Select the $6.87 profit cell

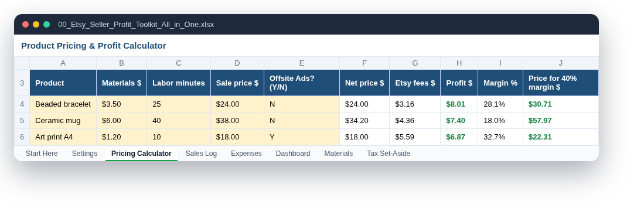click(459, 137)
